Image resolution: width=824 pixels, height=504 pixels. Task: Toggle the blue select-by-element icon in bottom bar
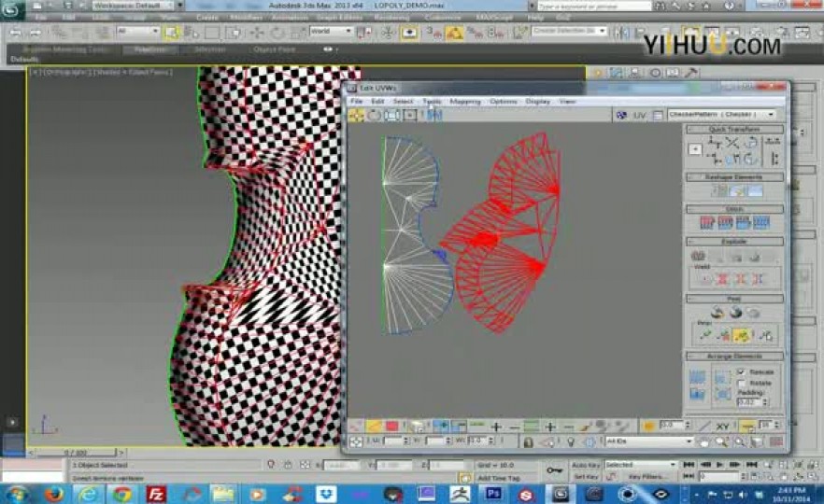tap(441, 426)
